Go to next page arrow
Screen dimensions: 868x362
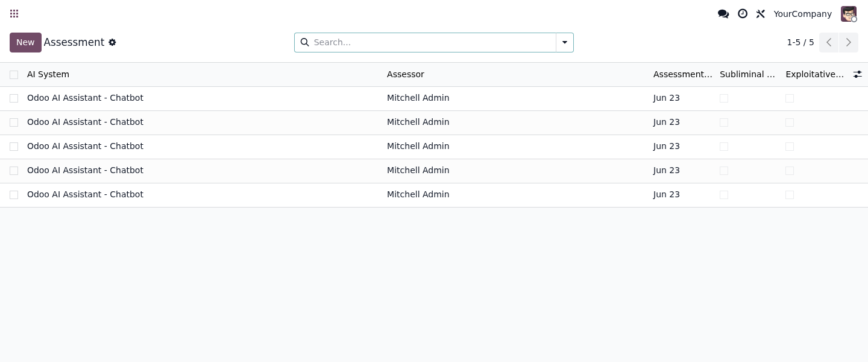tap(848, 42)
